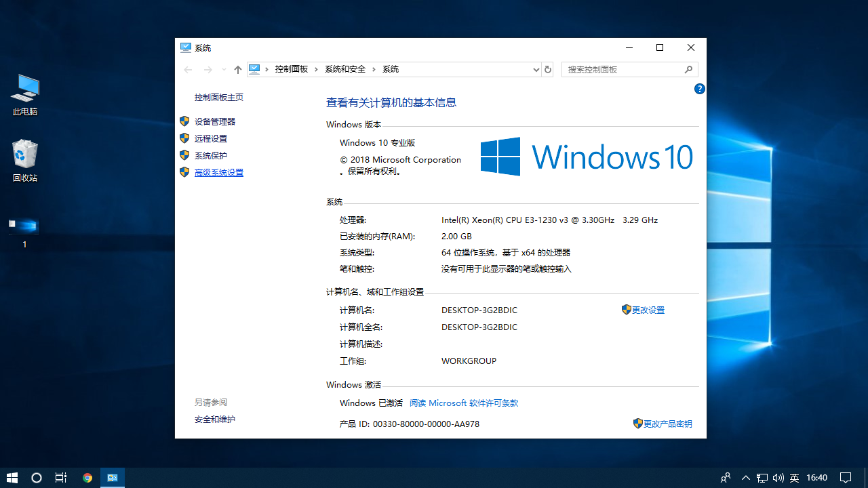
Task: Open the Action Center notification icon
Action: coord(846,478)
